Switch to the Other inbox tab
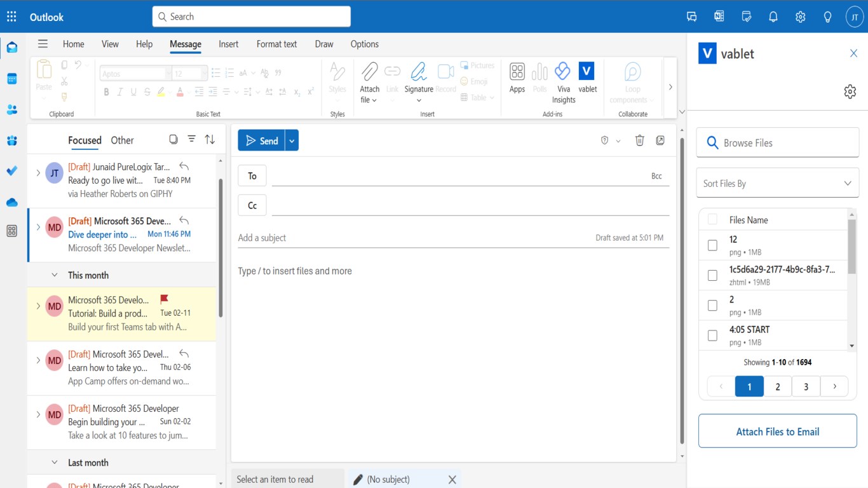Screen dimensions: 868x488 [x=122, y=140]
